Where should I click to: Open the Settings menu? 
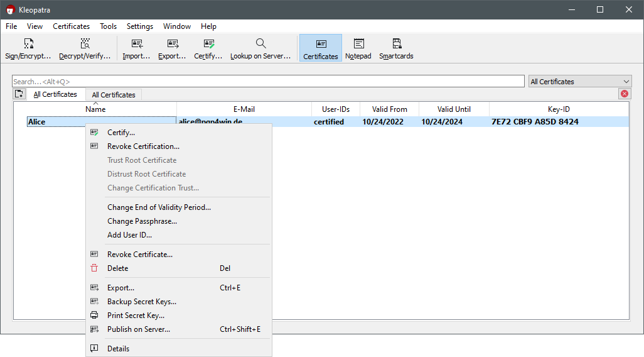139,26
